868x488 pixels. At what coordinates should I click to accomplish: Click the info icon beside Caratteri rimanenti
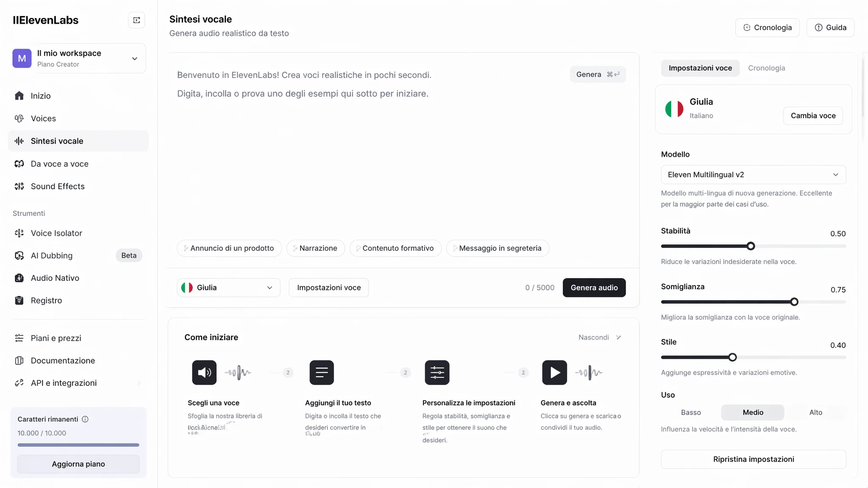click(85, 419)
